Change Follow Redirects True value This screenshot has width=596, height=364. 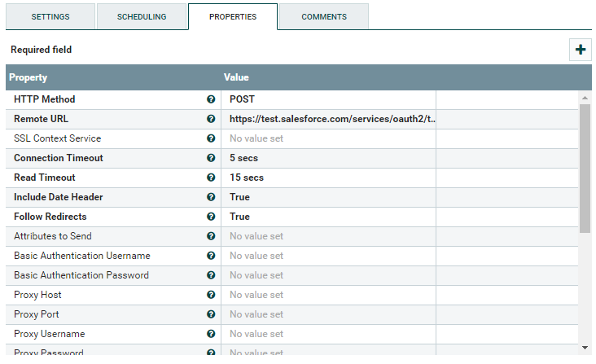click(328, 217)
